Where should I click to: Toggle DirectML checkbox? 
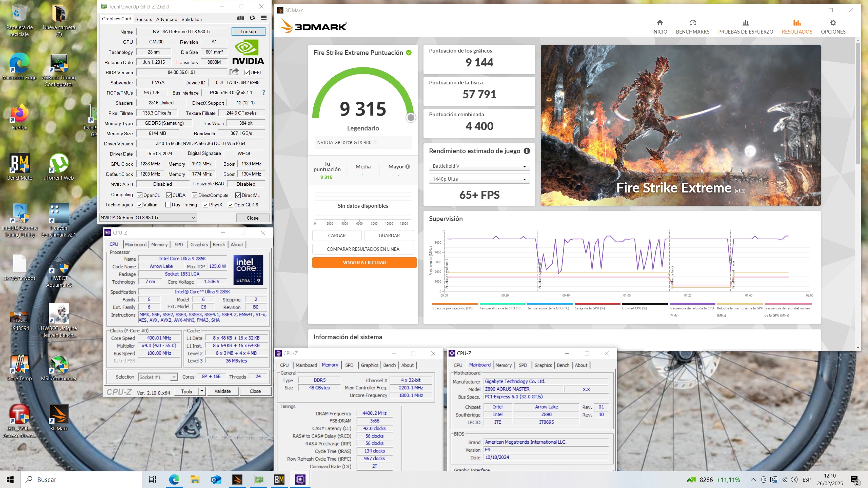(x=238, y=195)
